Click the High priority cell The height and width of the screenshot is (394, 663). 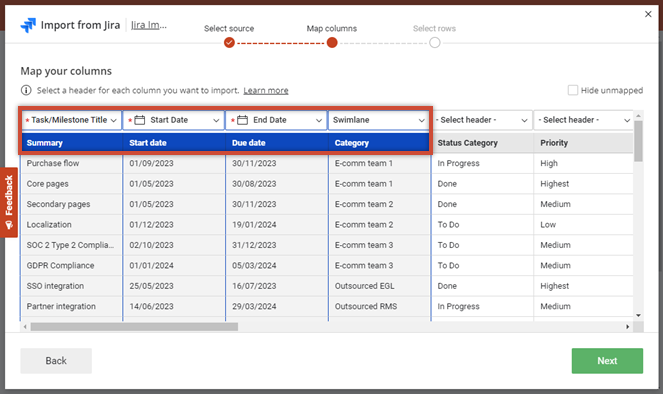584,163
